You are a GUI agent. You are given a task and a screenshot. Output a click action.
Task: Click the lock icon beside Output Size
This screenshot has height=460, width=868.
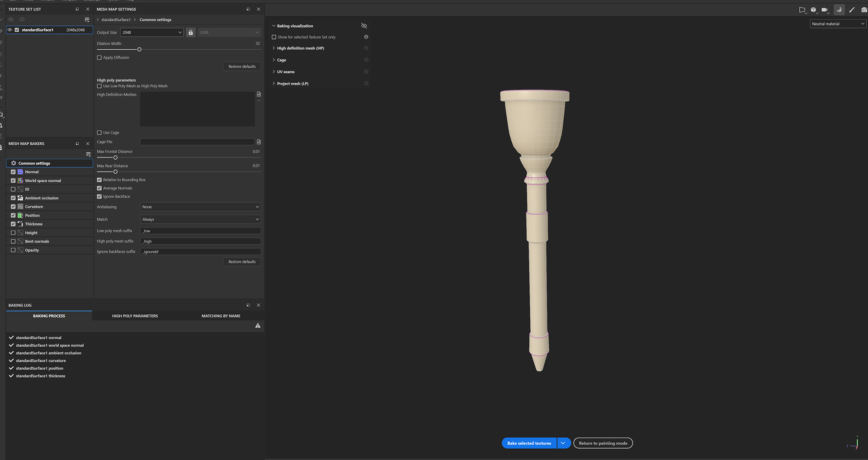click(191, 33)
